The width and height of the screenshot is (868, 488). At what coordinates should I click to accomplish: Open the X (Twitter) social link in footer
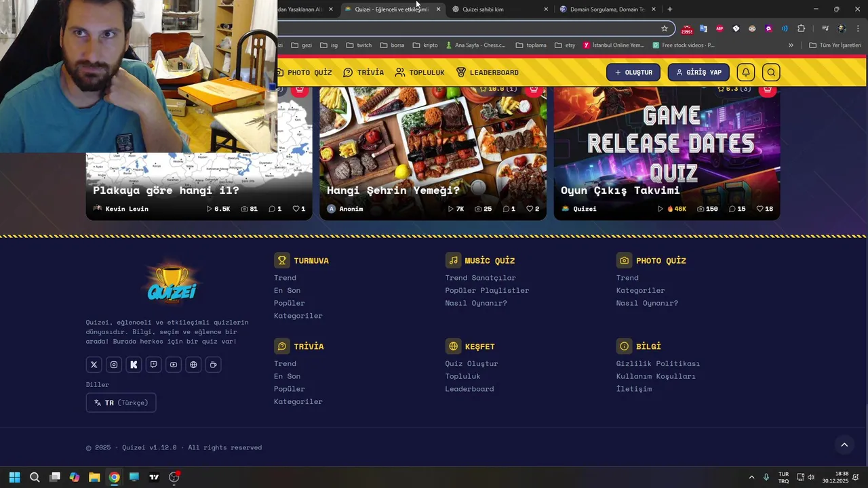coord(94,365)
